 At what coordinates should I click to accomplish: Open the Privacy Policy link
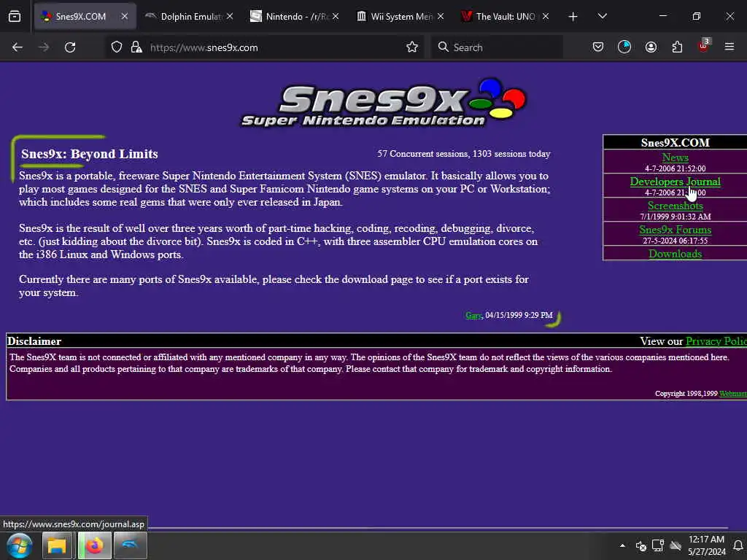(x=716, y=341)
